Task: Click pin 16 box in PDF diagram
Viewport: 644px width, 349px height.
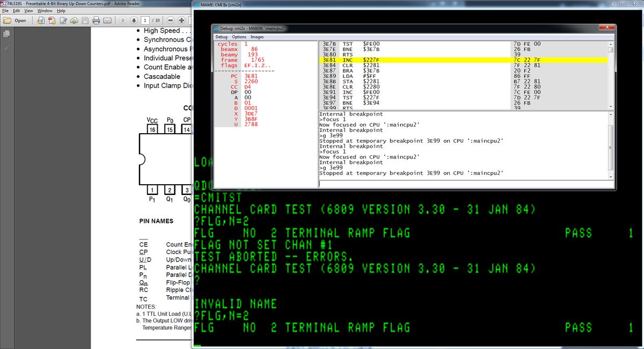Action: pos(152,129)
